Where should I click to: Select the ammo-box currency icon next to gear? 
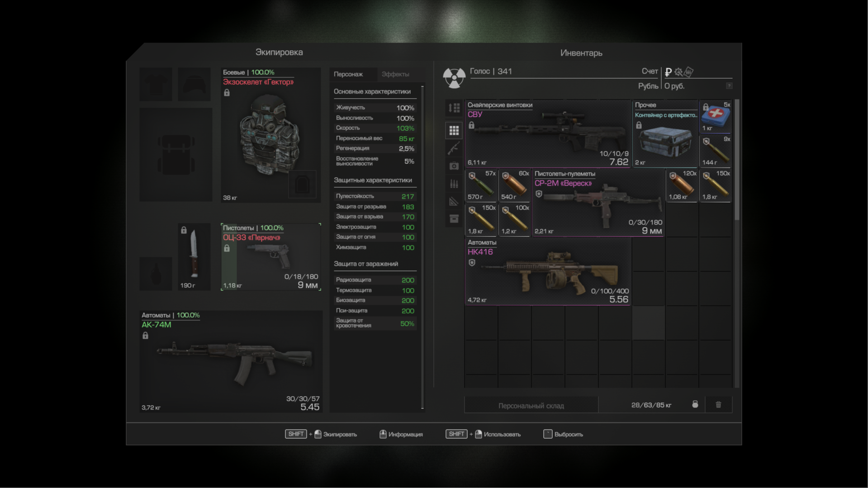pos(688,71)
